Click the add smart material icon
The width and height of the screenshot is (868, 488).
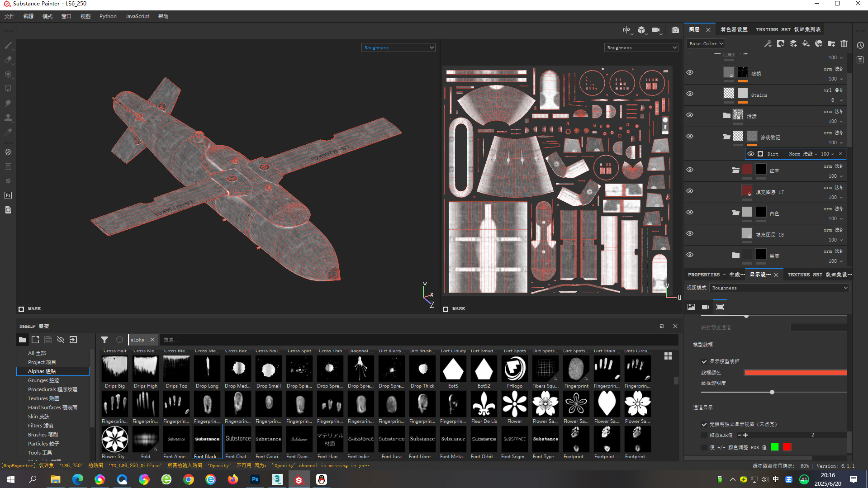click(819, 43)
